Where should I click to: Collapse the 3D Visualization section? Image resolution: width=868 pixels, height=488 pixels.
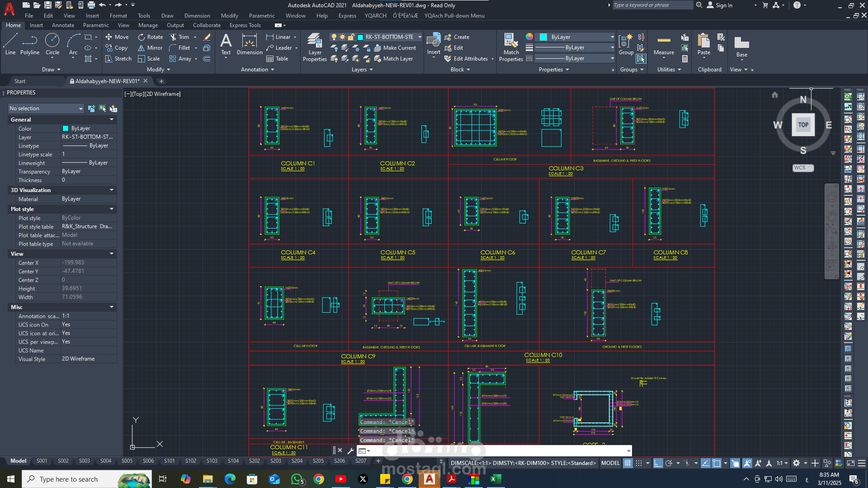(x=112, y=190)
